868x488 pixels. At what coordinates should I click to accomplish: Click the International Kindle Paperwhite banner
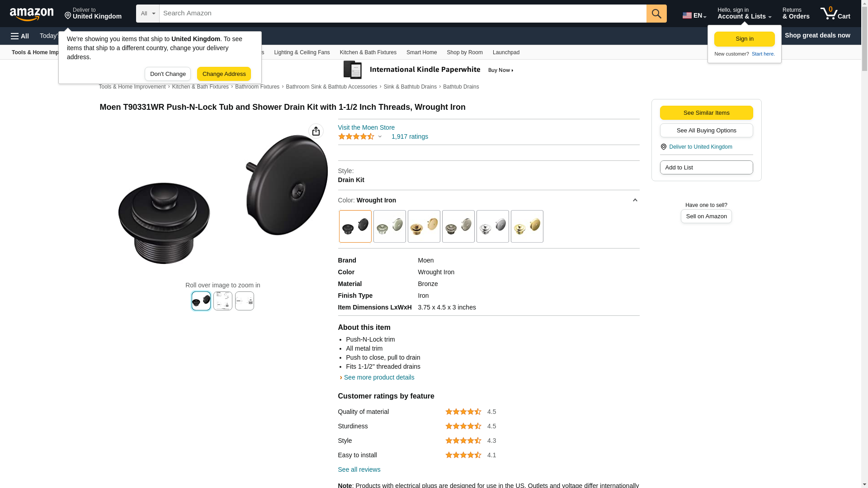429,70
